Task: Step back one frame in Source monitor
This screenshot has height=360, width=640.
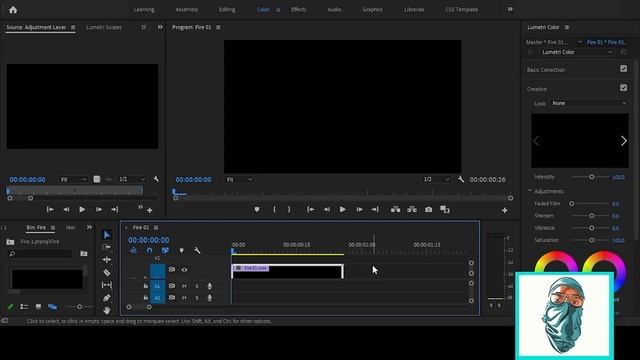Action: pos(66,209)
